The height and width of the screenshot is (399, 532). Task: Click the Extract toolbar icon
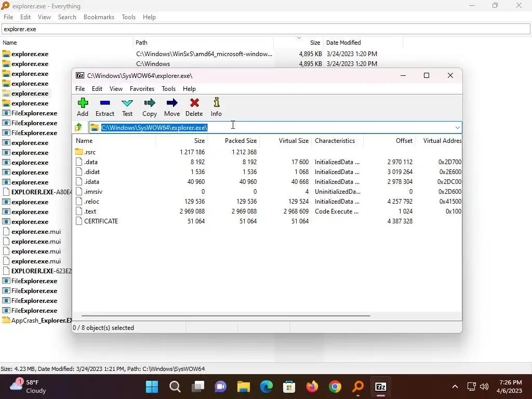(105, 107)
